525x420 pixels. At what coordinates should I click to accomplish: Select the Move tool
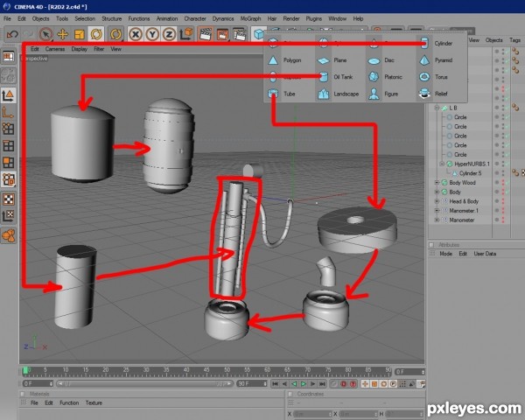63,34
